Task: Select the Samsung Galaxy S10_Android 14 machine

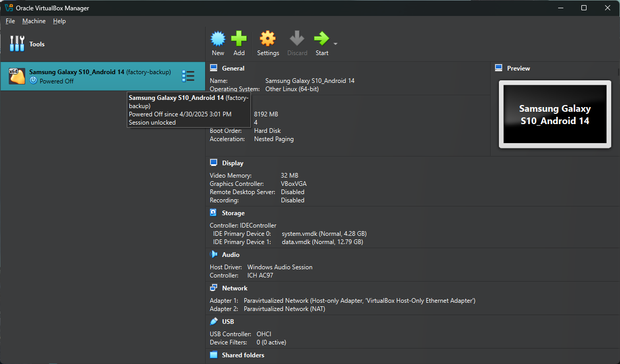Action: coord(103,76)
